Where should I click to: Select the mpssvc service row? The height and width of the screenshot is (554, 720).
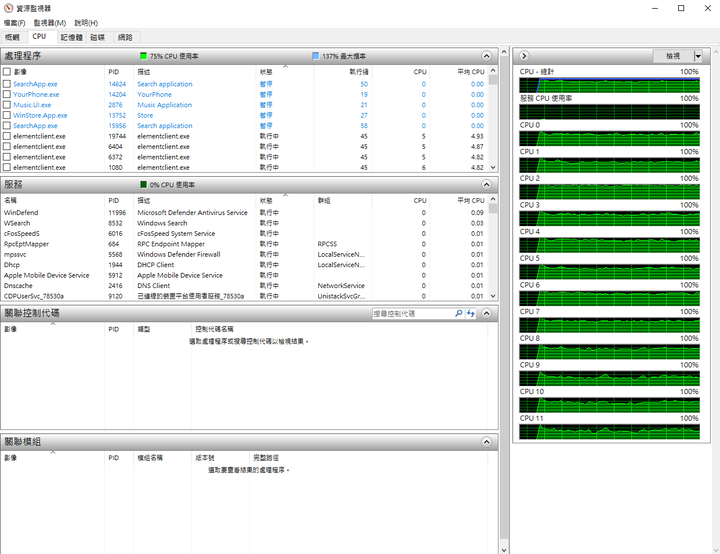[244, 254]
